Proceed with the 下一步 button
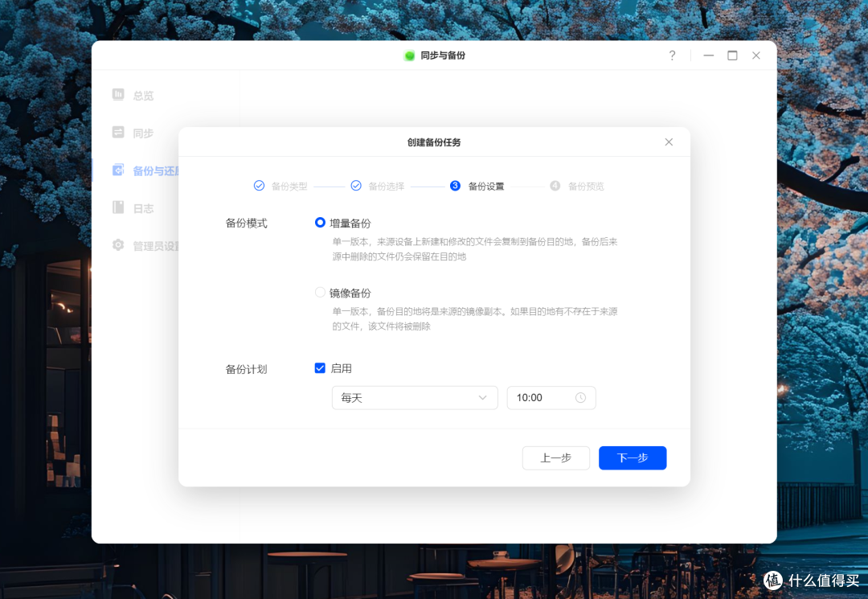868x599 pixels. (x=633, y=457)
